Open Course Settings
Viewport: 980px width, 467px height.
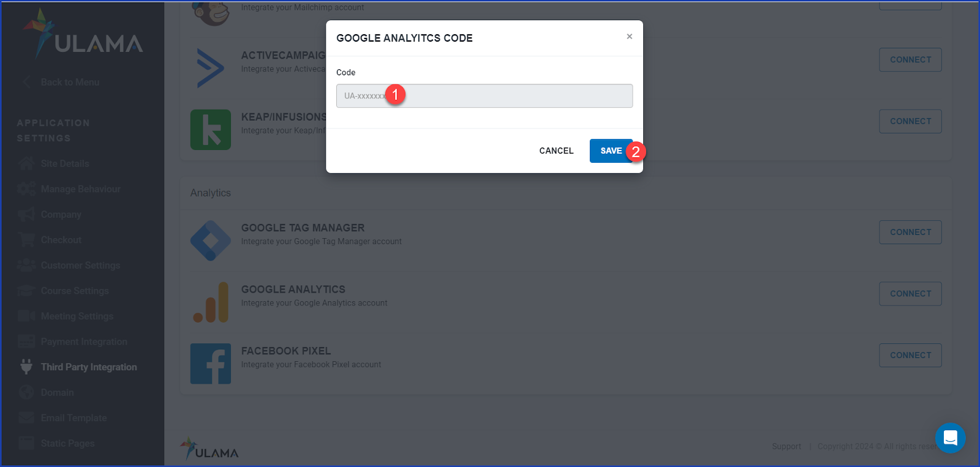[x=75, y=291]
